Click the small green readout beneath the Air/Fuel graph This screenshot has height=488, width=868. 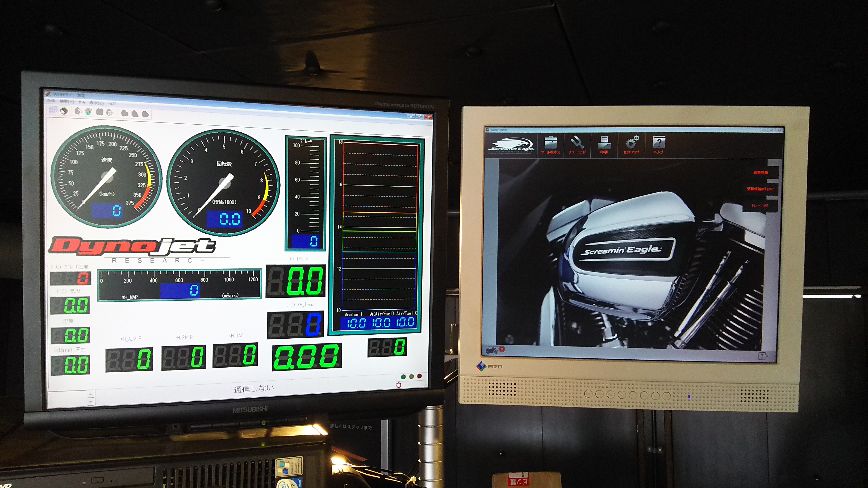[x=387, y=348]
